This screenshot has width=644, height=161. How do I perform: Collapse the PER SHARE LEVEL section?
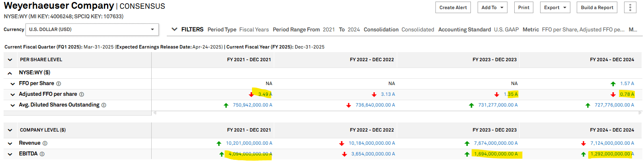tap(10, 60)
